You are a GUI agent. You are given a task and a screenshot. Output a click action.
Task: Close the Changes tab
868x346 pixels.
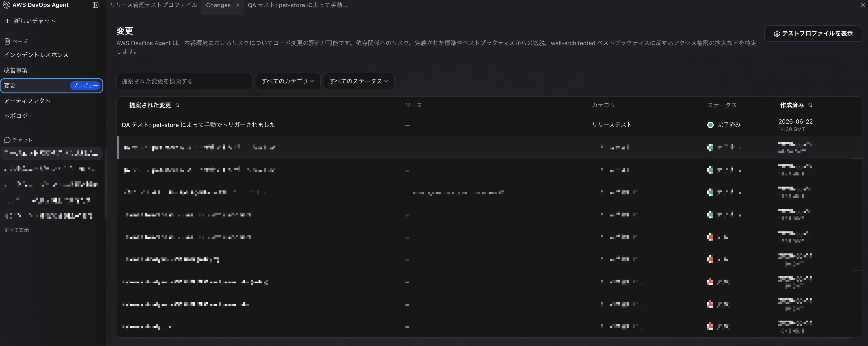[x=238, y=5]
